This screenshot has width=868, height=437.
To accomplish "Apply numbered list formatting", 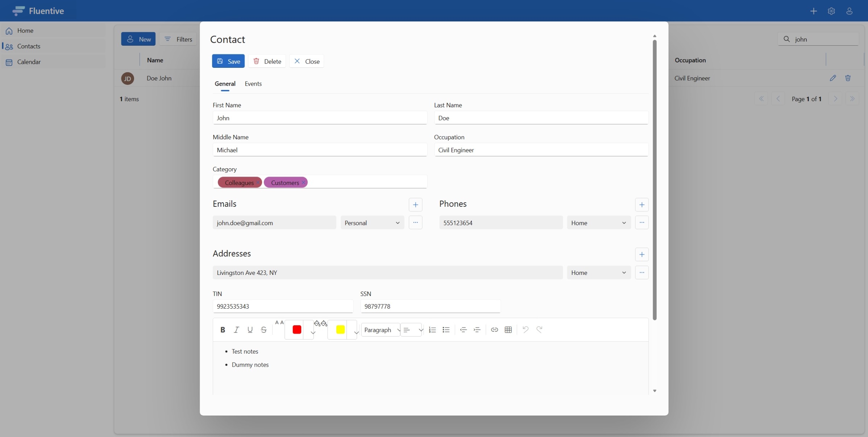I will [432, 330].
